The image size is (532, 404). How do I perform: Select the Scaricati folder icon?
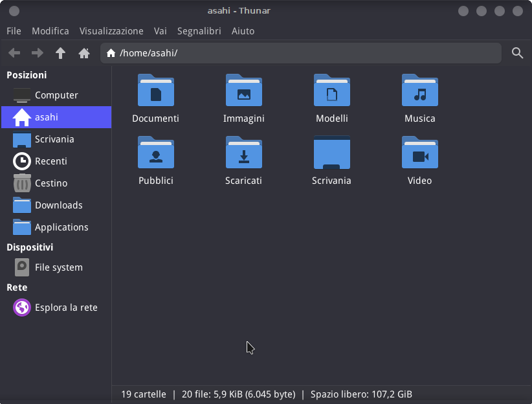[x=243, y=153]
